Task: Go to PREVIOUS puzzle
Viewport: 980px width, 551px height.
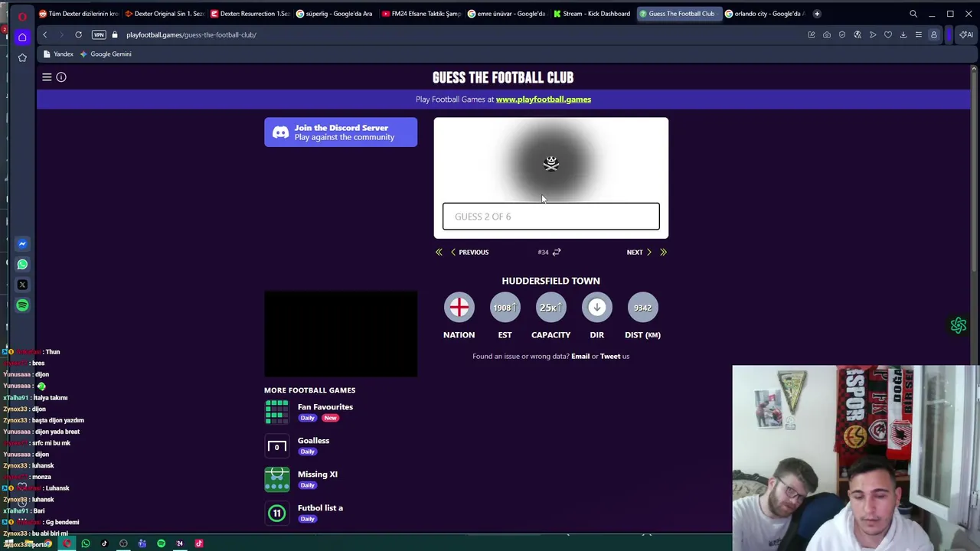Action: click(x=469, y=252)
